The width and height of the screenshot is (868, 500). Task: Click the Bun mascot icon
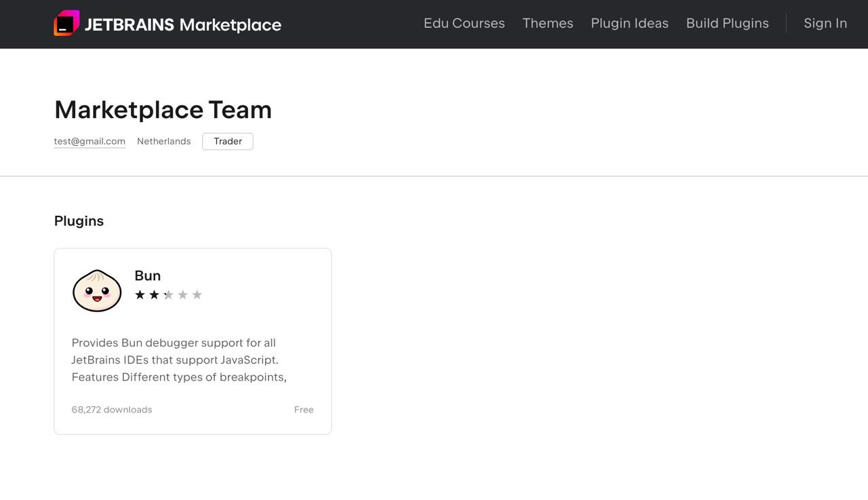click(97, 290)
